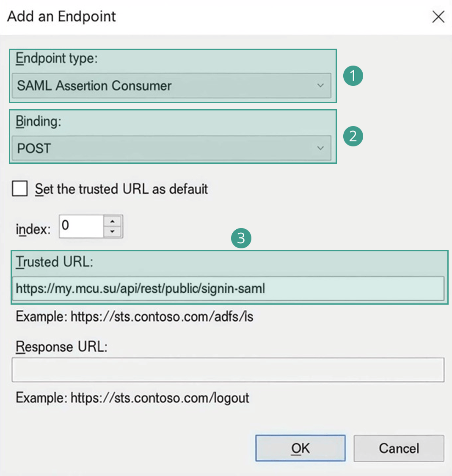This screenshot has height=476, width=452.
Task: Expand the SAML Assertion Consumer selector chevron
Action: [x=321, y=85]
